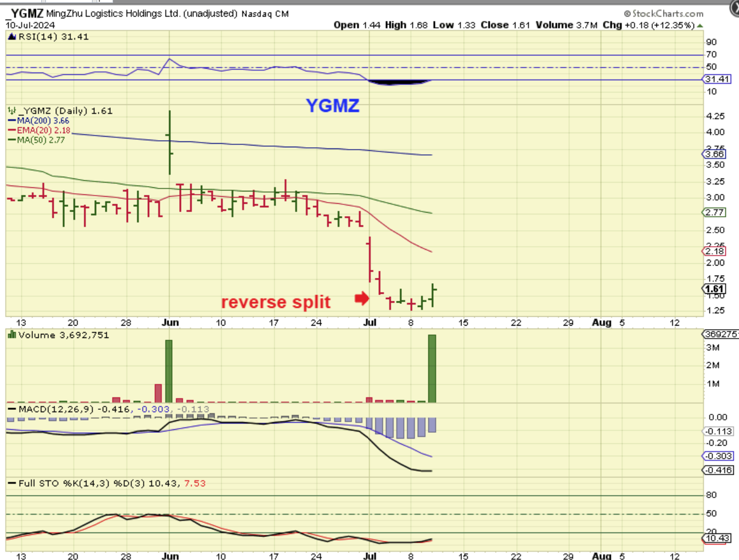Image resolution: width=739 pixels, height=560 pixels.
Task: Click the small icon before RSI(14) label
Action: 10,37
